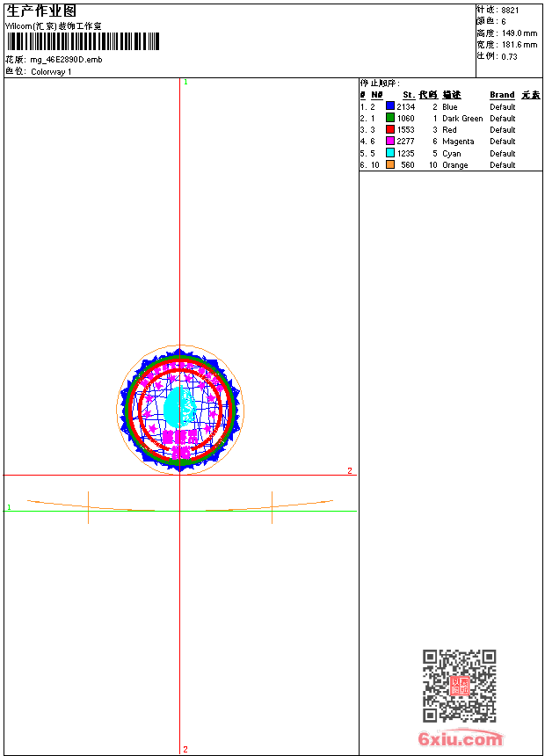545x756 pixels.
Task: Click the Magenta description text
Action: (458, 142)
